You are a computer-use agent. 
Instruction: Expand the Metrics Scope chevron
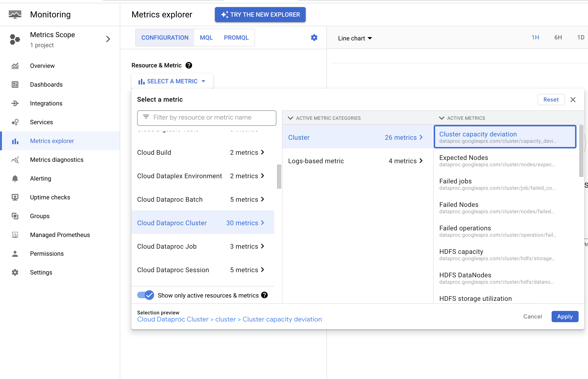point(108,39)
